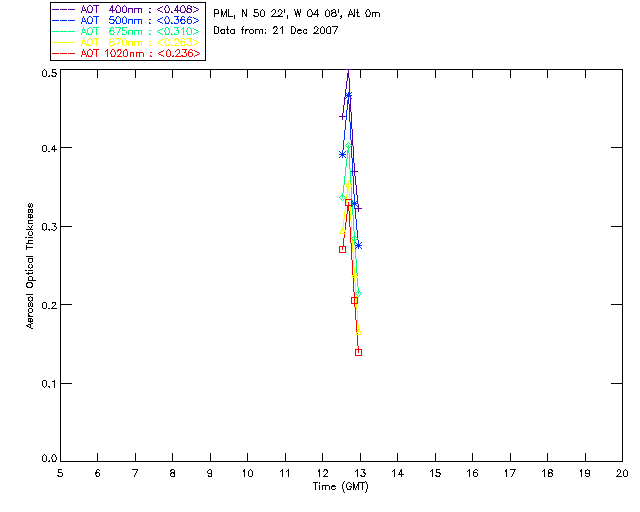Click the lowest blue asterisk marker near 0.275

pyautogui.click(x=358, y=245)
